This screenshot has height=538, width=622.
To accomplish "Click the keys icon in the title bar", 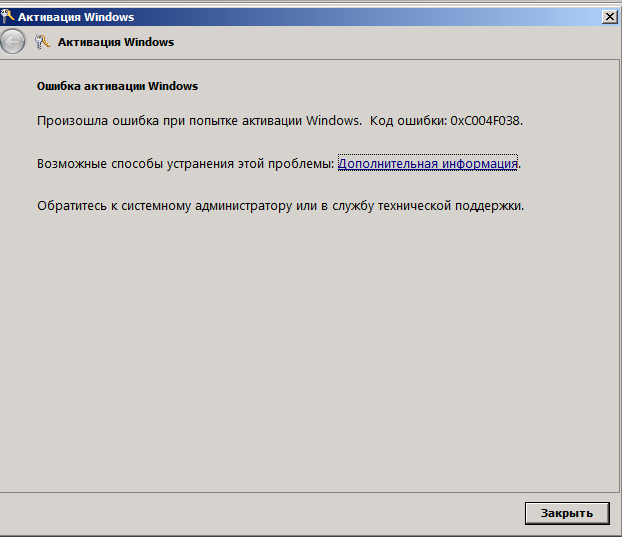I will pos(7,16).
